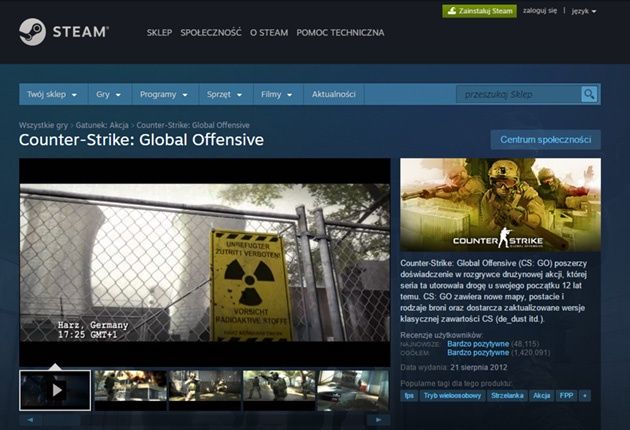Open the język language dropdown
Viewport: 630px width, 430px height.
pyautogui.click(x=583, y=11)
